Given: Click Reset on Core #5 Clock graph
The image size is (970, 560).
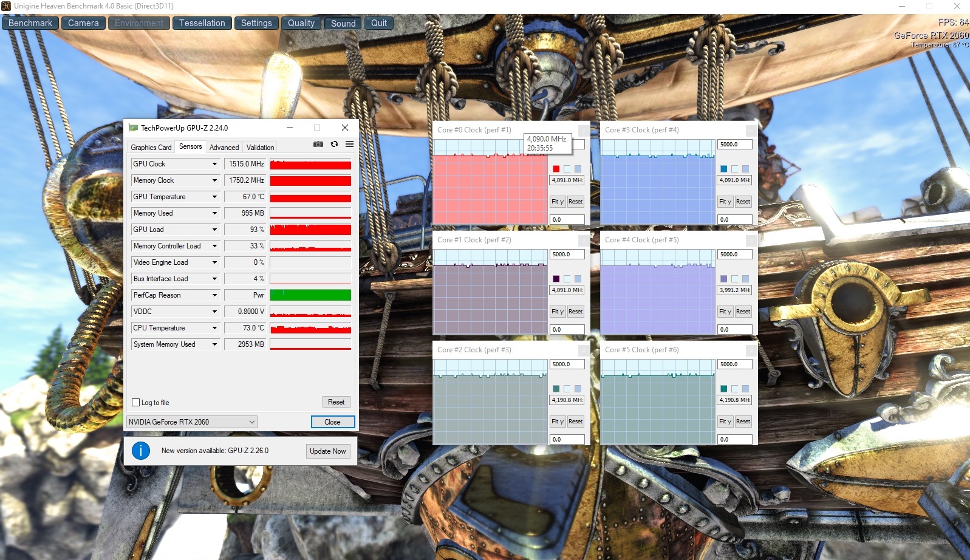Looking at the screenshot, I should pyautogui.click(x=743, y=422).
